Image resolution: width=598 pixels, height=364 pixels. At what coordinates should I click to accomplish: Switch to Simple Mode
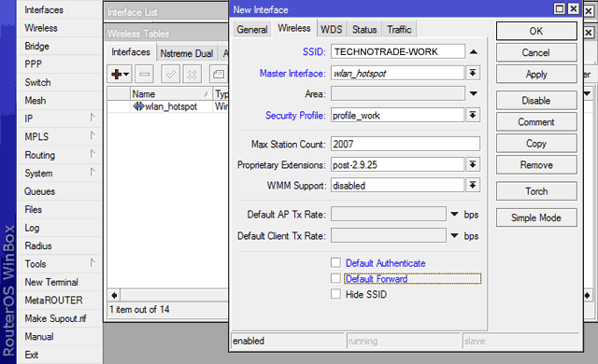click(x=536, y=217)
